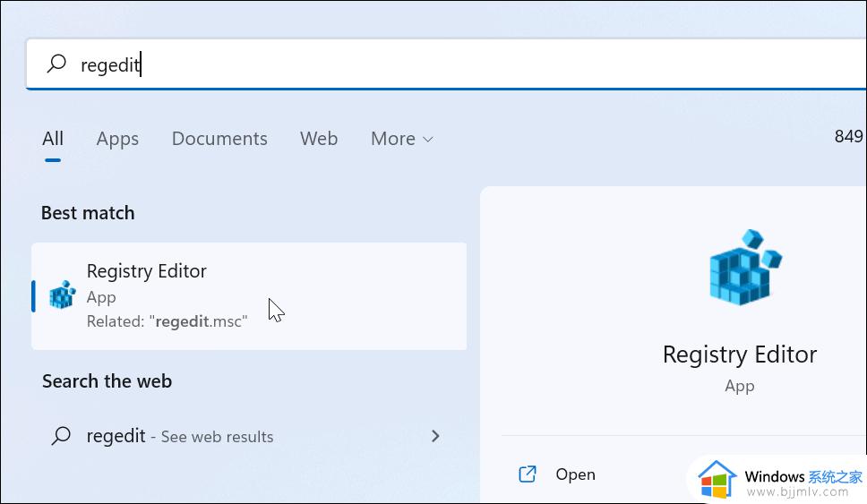Click the large Registry Editor icon in preview
Screen dimensions: 867x504
(745, 267)
